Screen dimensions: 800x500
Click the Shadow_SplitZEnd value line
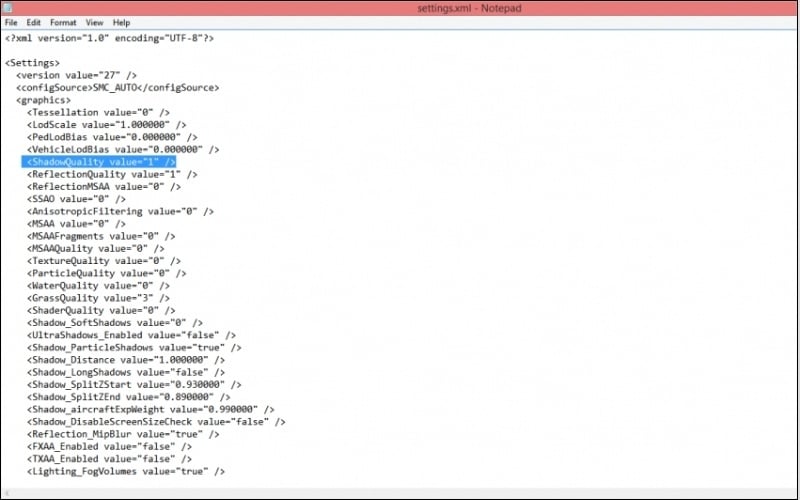pyautogui.click(x=129, y=397)
